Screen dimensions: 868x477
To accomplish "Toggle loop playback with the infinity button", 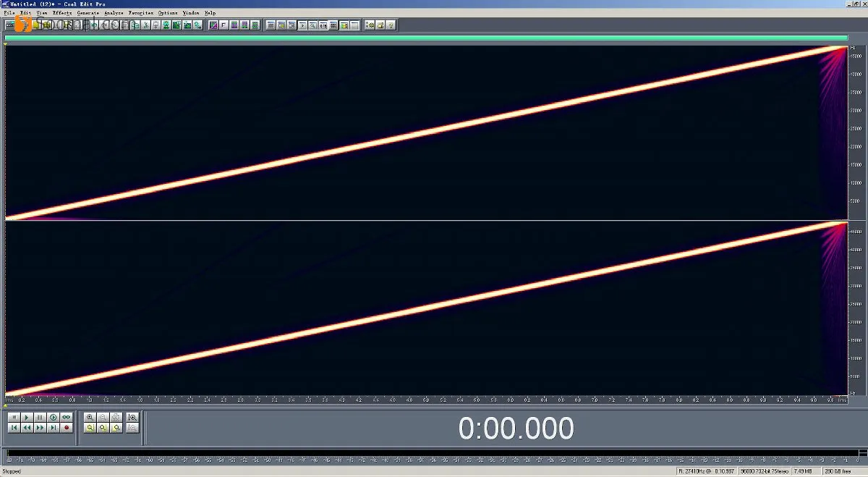I will (66, 418).
